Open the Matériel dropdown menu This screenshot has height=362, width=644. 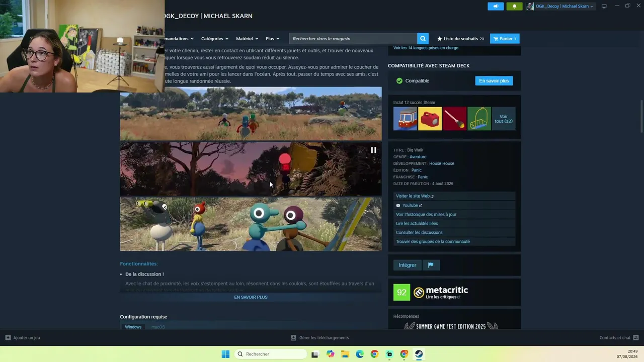click(247, 39)
